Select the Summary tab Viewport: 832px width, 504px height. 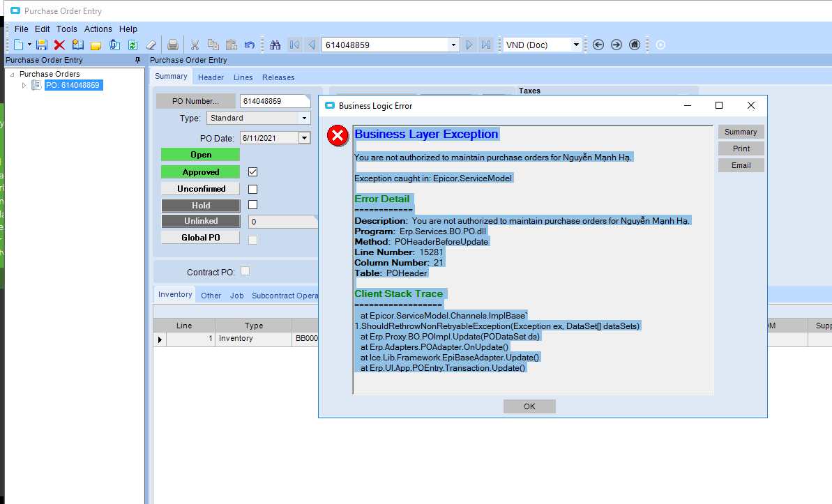[x=171, y=77]
